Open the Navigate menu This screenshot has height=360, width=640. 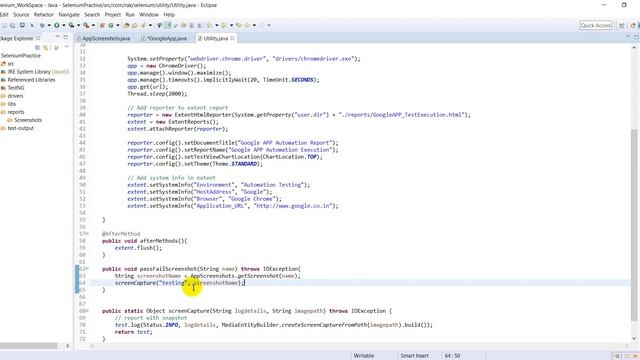[x=69, y=15]
